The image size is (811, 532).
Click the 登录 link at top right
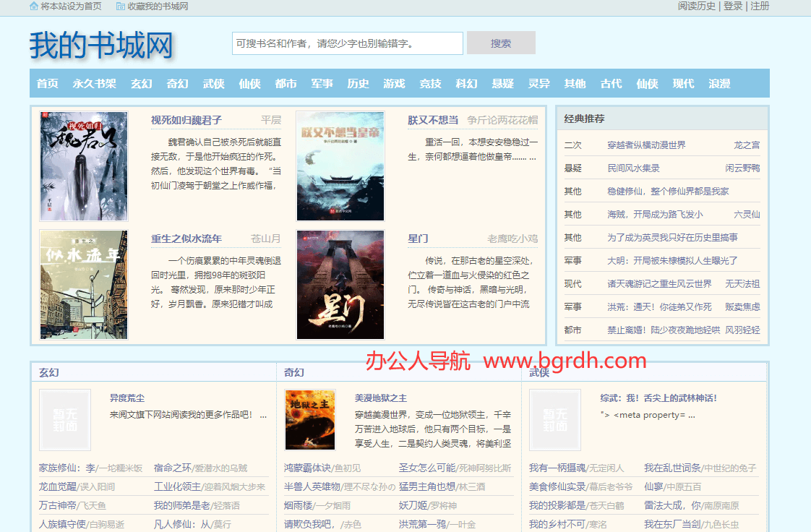point(733,6)
